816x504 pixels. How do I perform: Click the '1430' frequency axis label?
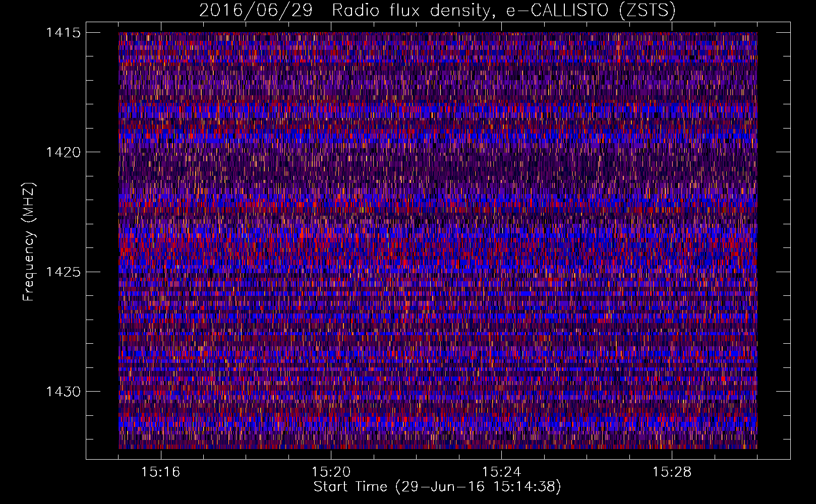coord(63,392)
